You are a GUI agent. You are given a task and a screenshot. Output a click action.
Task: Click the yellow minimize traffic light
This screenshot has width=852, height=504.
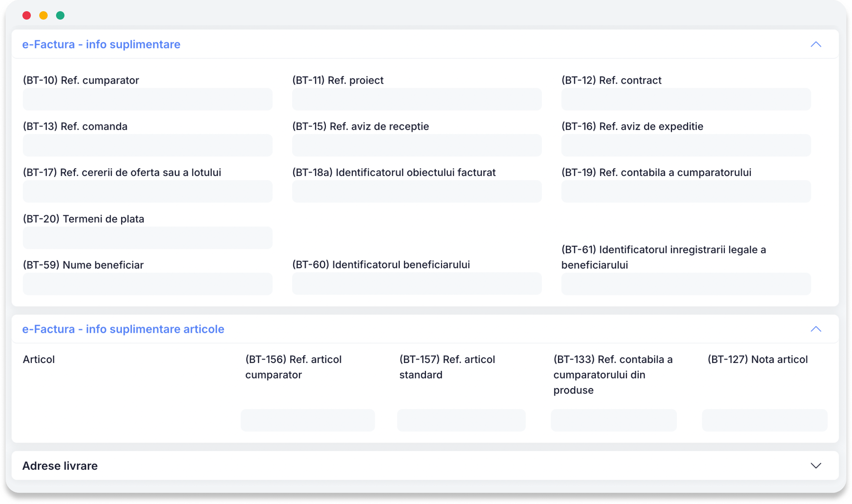point(43,15)
